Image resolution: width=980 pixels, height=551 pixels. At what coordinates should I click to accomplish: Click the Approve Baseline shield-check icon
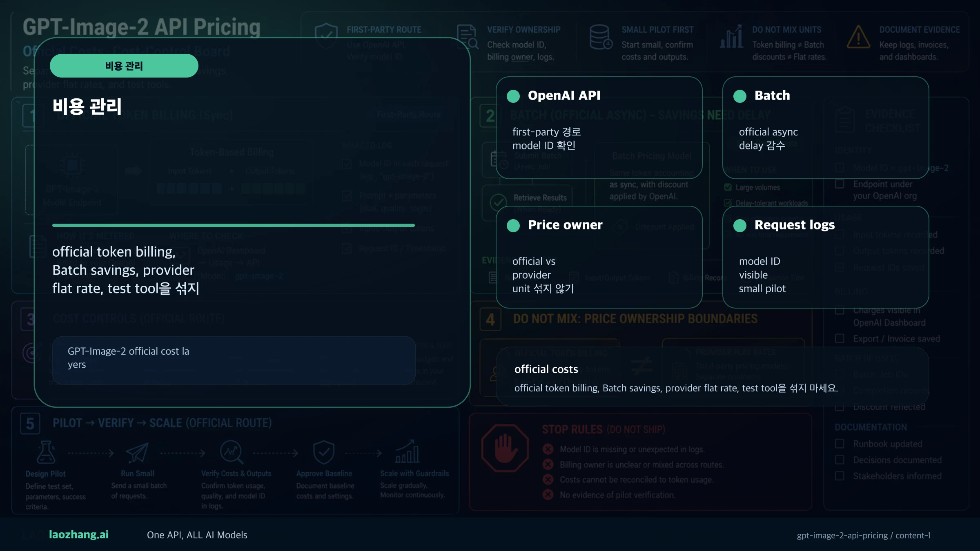tap(324, 452)
